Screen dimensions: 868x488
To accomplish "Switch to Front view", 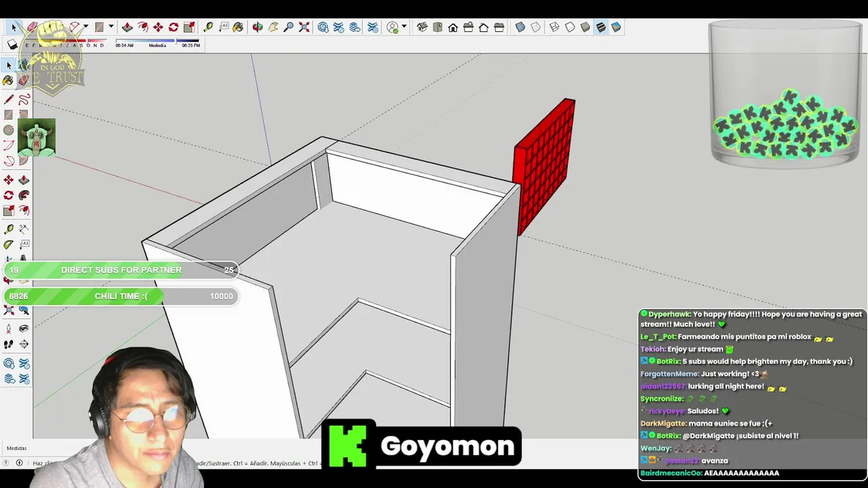I will (453, 27).
